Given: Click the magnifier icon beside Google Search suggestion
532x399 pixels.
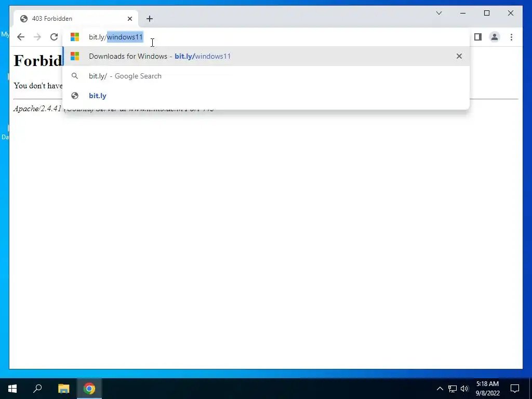Looking at the screenshot, I should click(x=75, y=76).
